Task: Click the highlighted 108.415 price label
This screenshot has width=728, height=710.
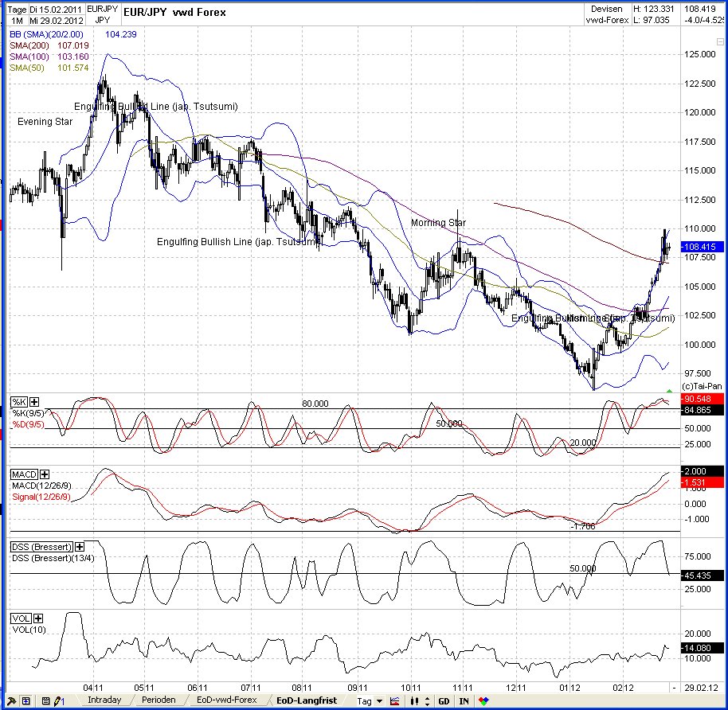Action: point(700,248)
